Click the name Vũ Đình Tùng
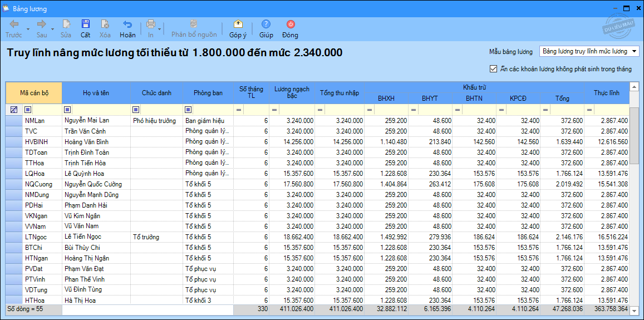Viewport: 644px width, 320px height. coord(83,290)
